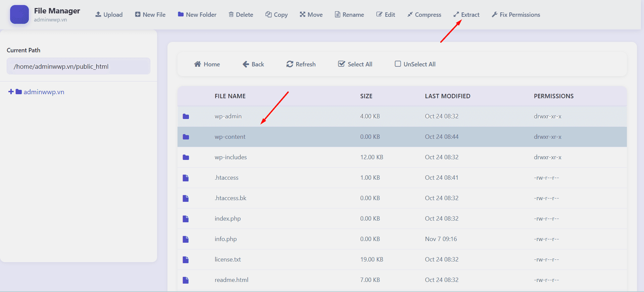
Task: Select the index.php file
Action: click(x=228, y=219)
